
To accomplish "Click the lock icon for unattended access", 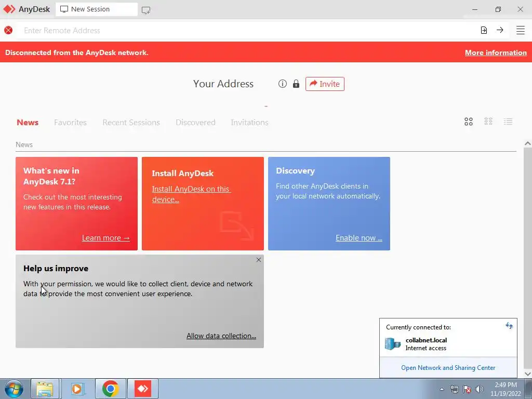I will click(296, 84).
